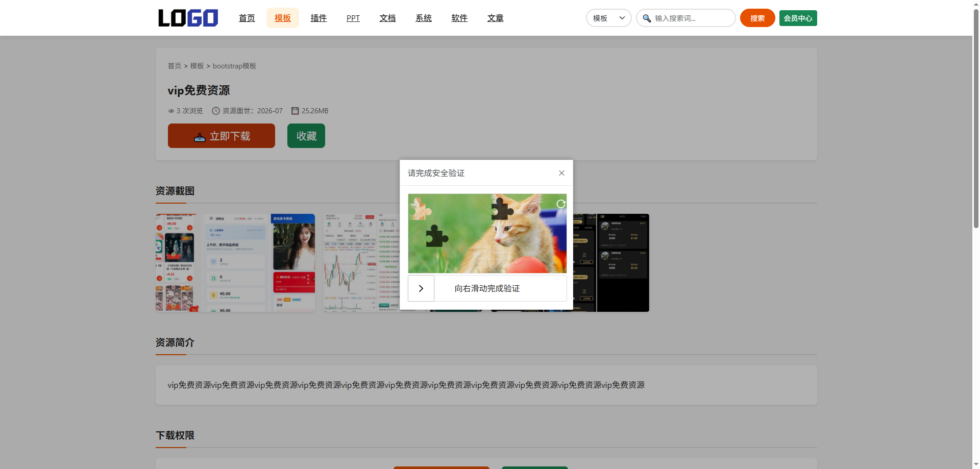Viewport: 980px width, 469px height.
Task: Open the PPT nav item
Action: (x=353, y=18)
